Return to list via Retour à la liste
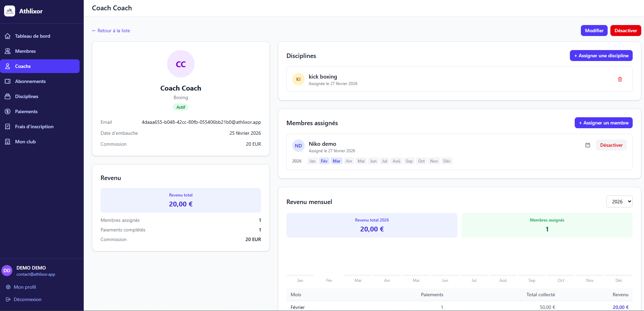 (111, 31)
